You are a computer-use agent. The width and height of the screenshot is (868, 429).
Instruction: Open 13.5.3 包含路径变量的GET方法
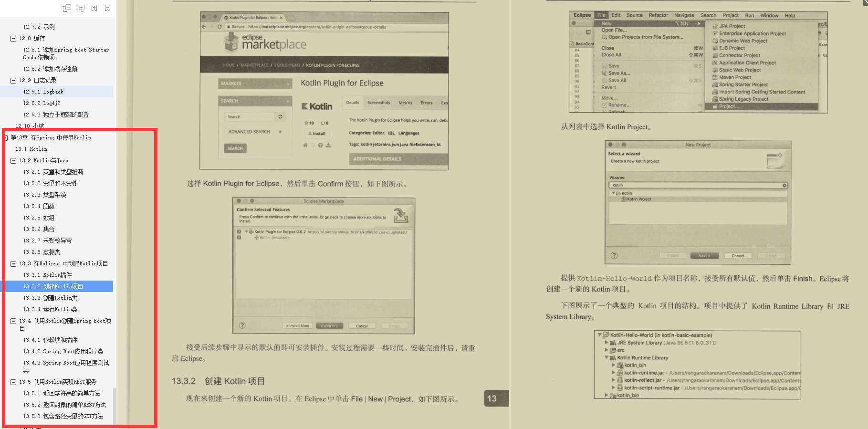click(x=63, y=416)
